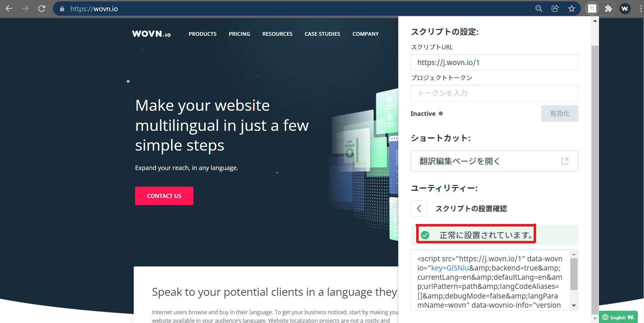The width and height of the screenshot is (644, 323).
Task: Bookmark this page with star icon
Action: [x=572, y=9]
